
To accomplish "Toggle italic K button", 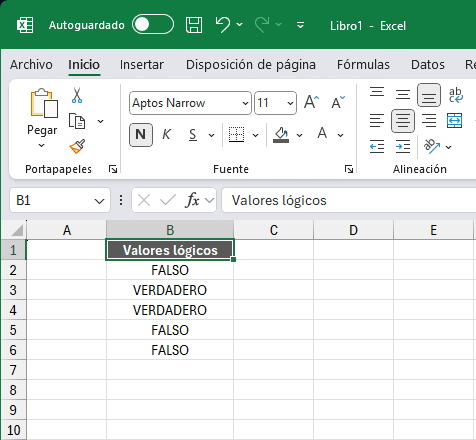I will [x=166, y=135].
